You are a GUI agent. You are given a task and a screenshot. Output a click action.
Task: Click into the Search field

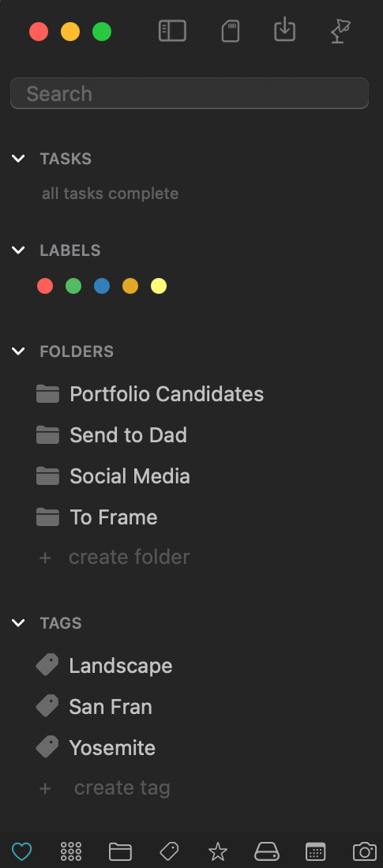(190, 93)
